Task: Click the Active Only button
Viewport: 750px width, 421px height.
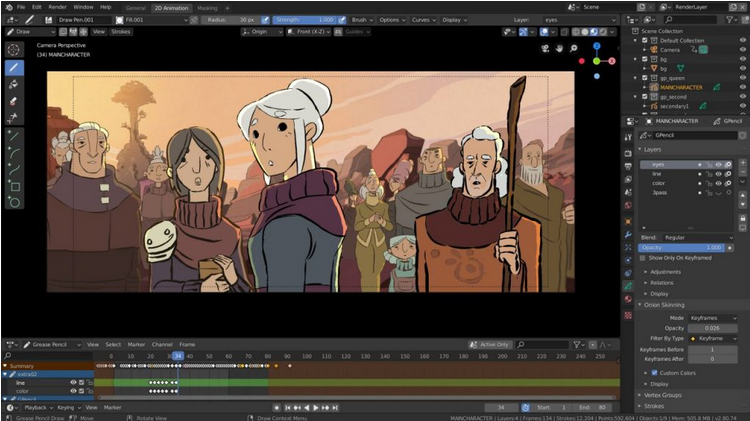Action: [490, 344]
